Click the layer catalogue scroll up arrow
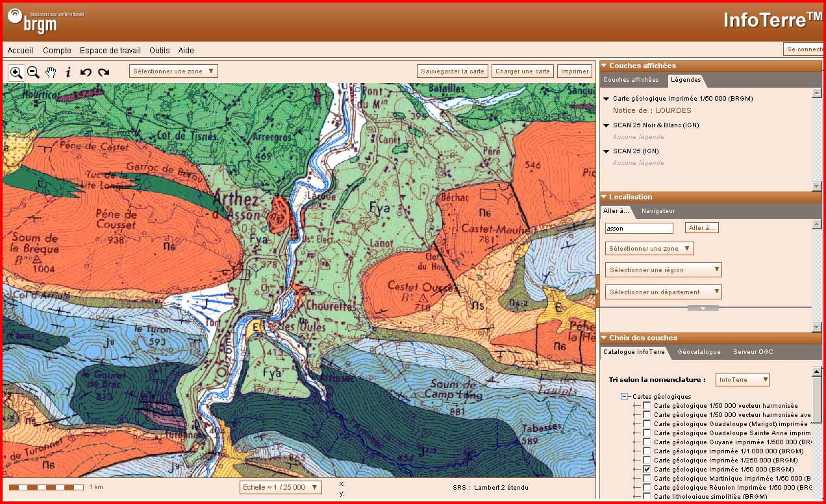 pyautogui.click(x=817, y=372)
